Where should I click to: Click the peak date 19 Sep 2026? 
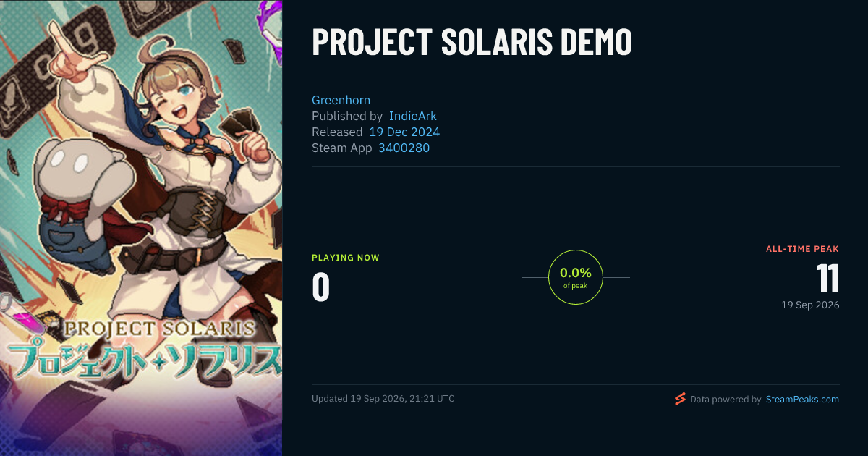point(810,305)
